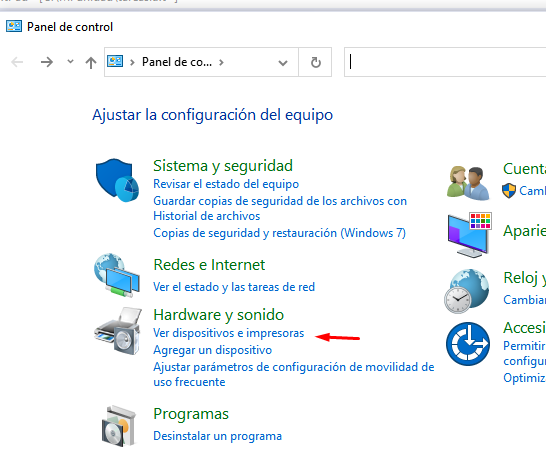Expand the chevron after Panel de co...
Image resolution: width=546 pixels, height=462 pixels.
221,62
